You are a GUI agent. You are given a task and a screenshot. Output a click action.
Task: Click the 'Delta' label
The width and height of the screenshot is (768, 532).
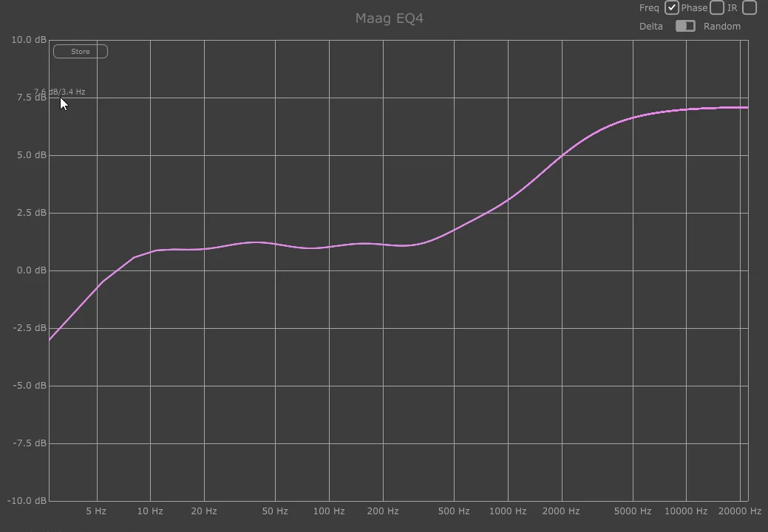click(x=651, y=27)
